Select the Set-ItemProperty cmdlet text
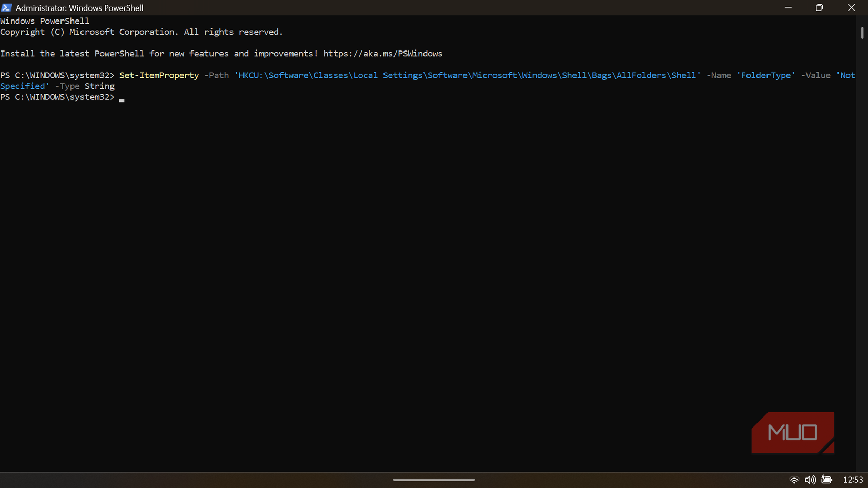This screenshot has height=488, width=868. pyautogui.click(x=159, y=75)
